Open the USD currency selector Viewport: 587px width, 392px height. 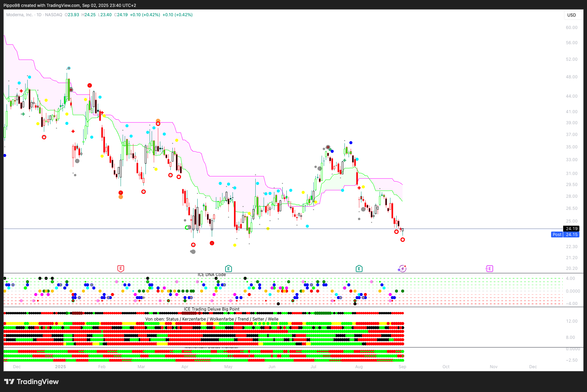pos(572,15)
